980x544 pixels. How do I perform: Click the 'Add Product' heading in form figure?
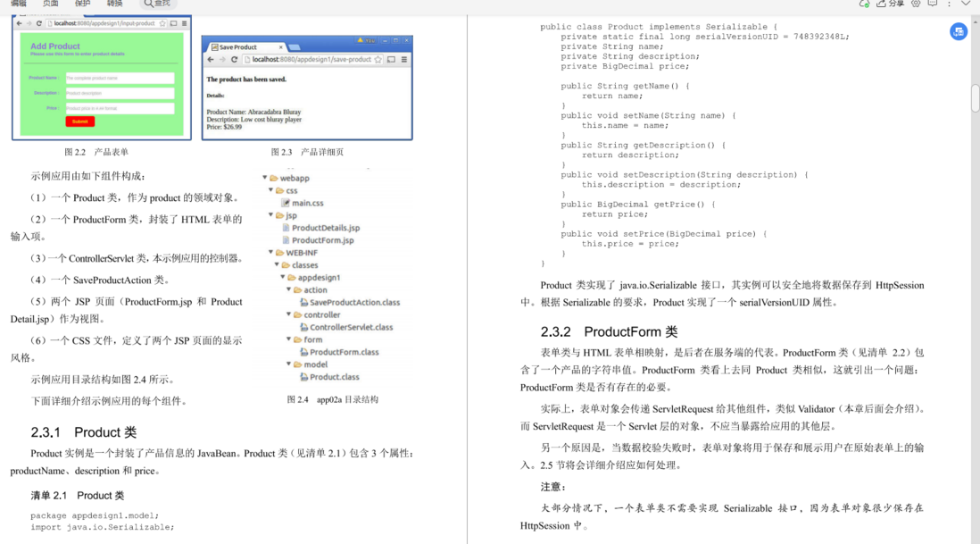(x=55, y=46)
